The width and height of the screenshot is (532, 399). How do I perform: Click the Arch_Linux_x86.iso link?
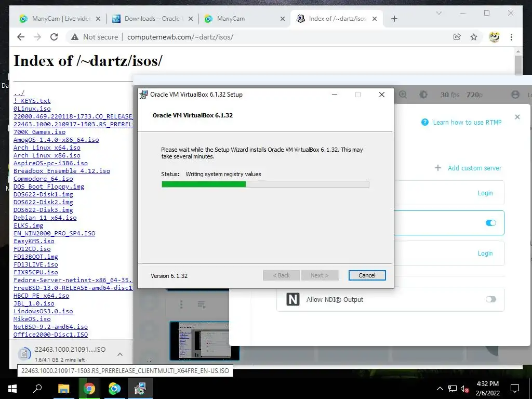[47, 155]
